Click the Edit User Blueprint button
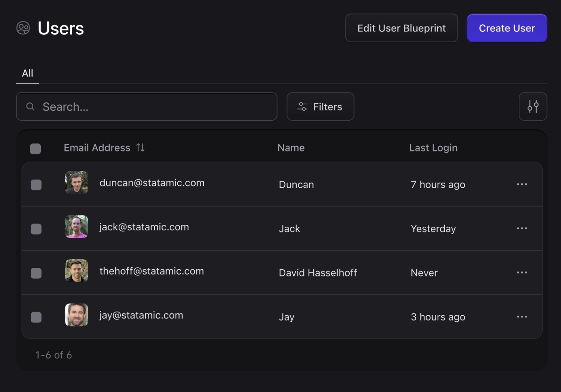 (x=401, y=28)
